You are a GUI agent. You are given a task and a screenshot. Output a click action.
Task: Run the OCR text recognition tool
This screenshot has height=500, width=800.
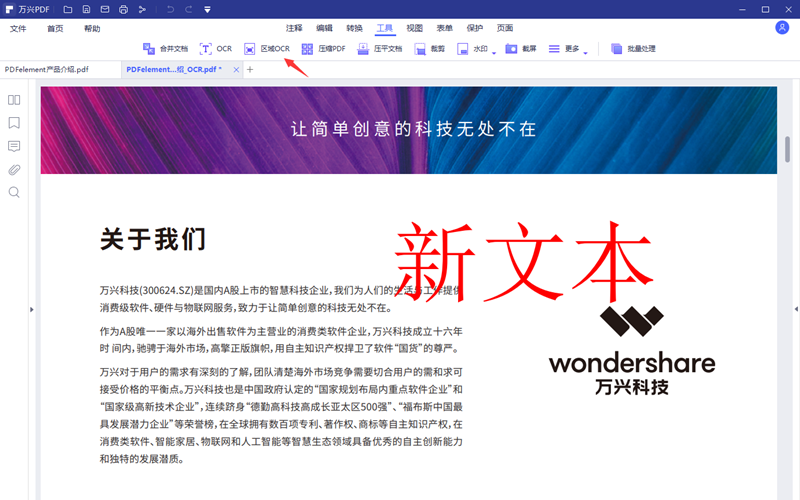click(x=216, y=48)
